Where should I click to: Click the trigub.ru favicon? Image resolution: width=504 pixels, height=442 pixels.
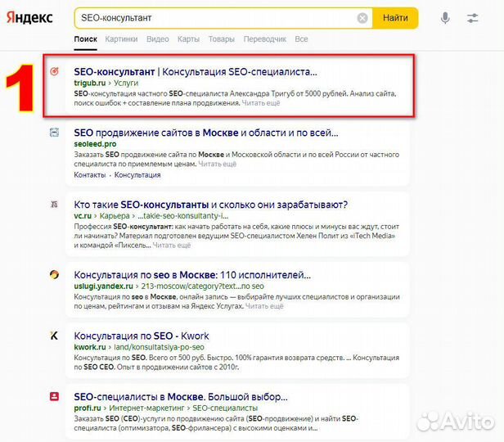54,71
